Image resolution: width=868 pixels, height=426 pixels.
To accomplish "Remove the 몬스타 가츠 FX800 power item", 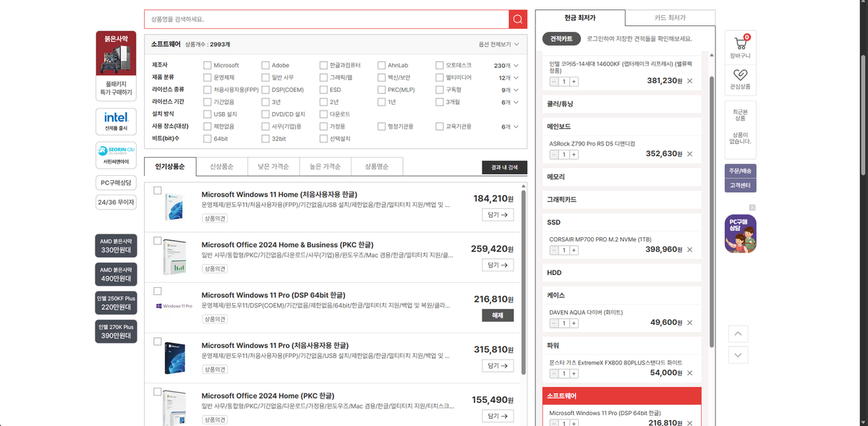I will tap(689, 372).
